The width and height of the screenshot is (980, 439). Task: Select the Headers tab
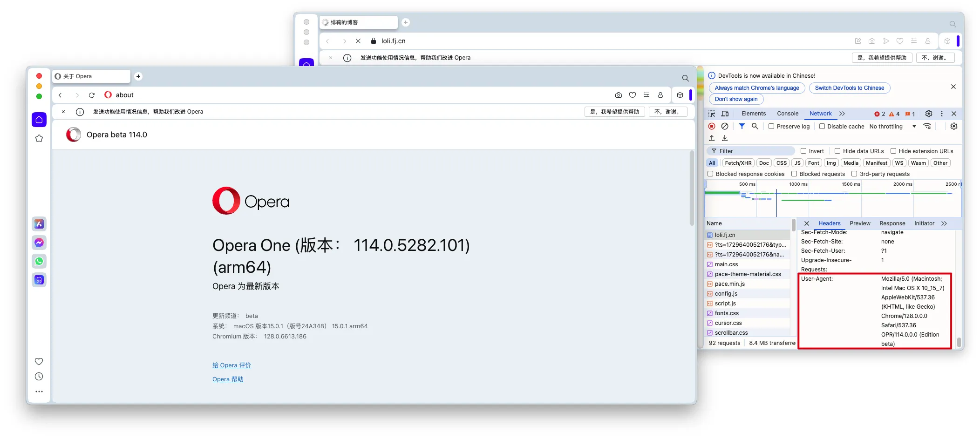tap(830, 223)
